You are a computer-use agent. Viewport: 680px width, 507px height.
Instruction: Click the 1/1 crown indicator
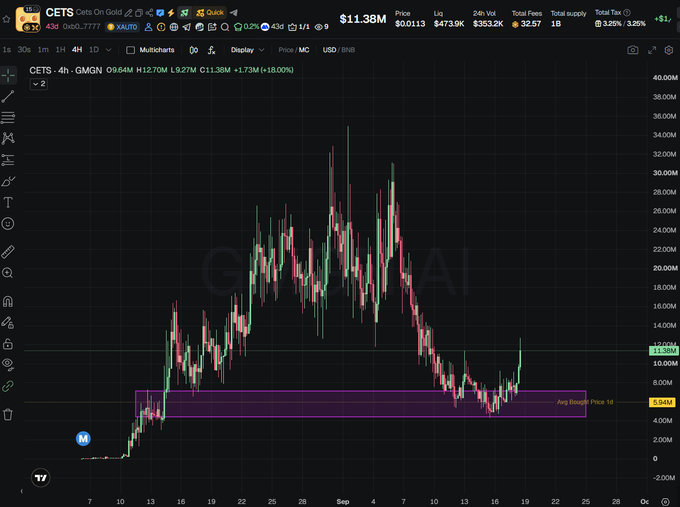click(299, 27)
